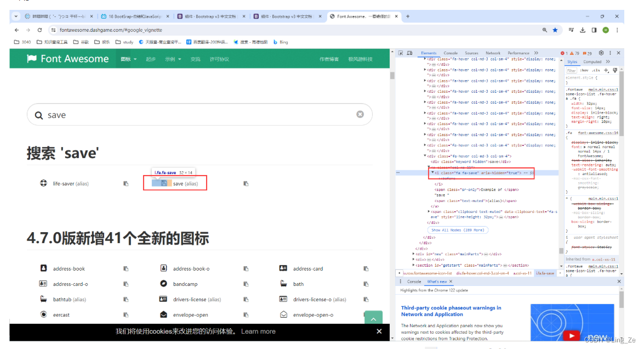Bookmark this page with the star icon
Screen dimensions: 644x349
click(x=555, y=30)
